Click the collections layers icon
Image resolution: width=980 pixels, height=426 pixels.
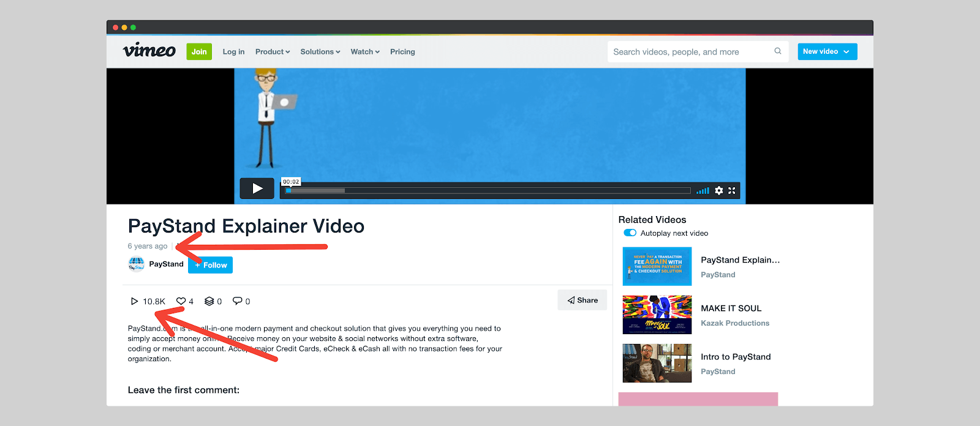coord(209,301)
